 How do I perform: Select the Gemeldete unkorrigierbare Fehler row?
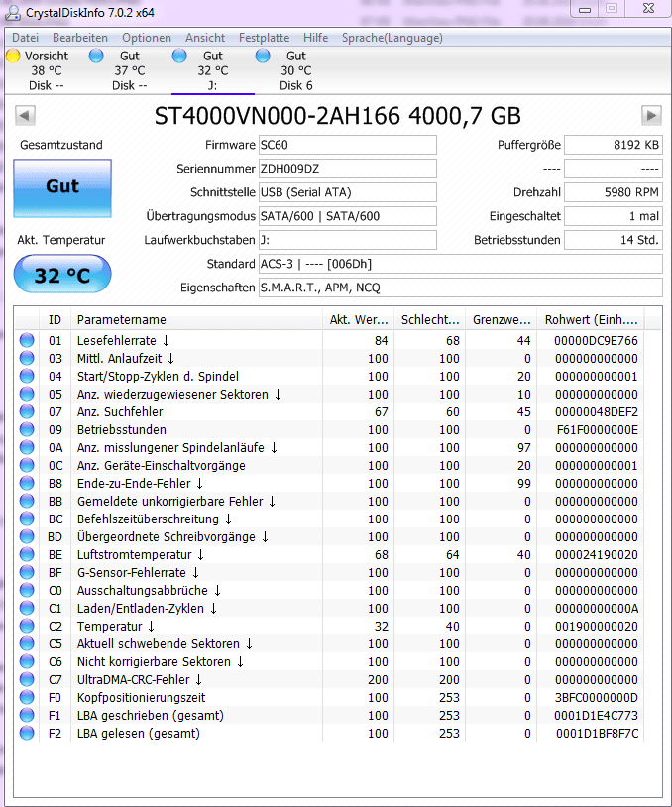(x=329, y=501)
